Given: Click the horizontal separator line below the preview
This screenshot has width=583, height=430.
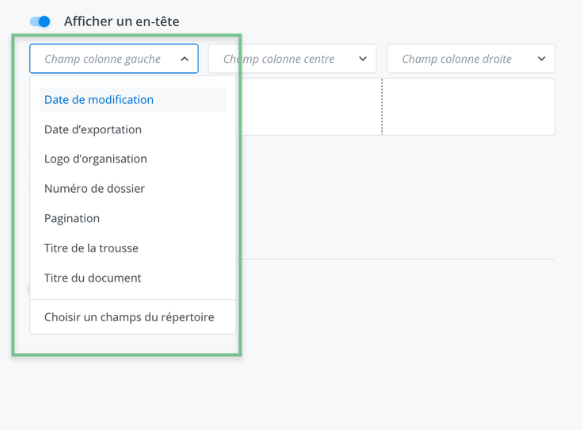Looking at the screenshot, I should coord(398,259).
